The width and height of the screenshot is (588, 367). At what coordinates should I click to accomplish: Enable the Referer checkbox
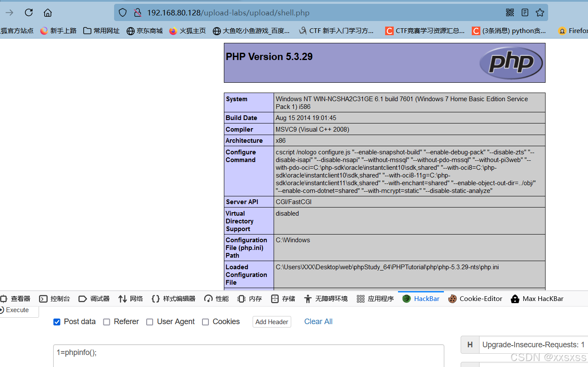point(107,322)
